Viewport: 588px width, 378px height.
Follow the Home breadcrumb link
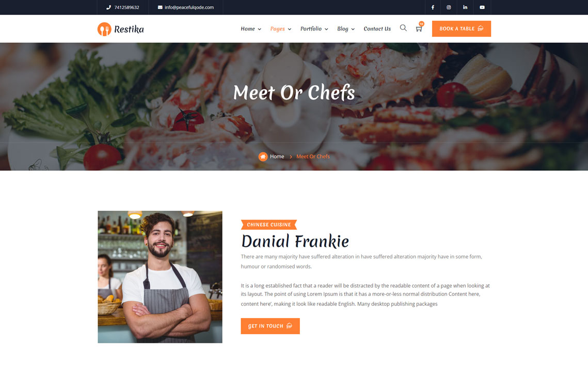[x=277, y=156]
